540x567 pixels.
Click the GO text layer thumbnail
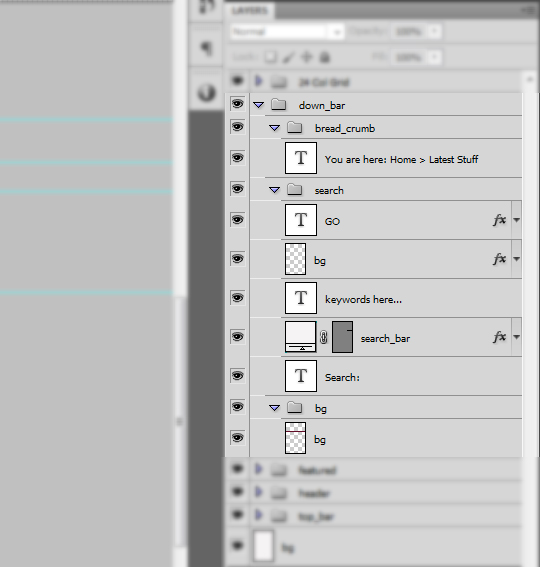pos(301,220)
